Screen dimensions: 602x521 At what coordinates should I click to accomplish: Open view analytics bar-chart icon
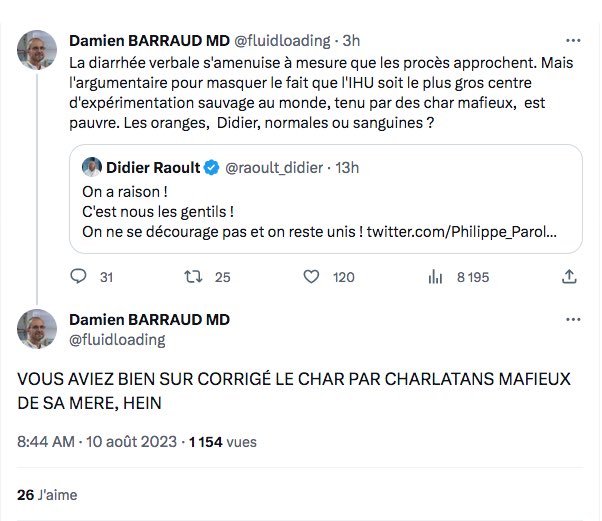click(x=436, y=277)
